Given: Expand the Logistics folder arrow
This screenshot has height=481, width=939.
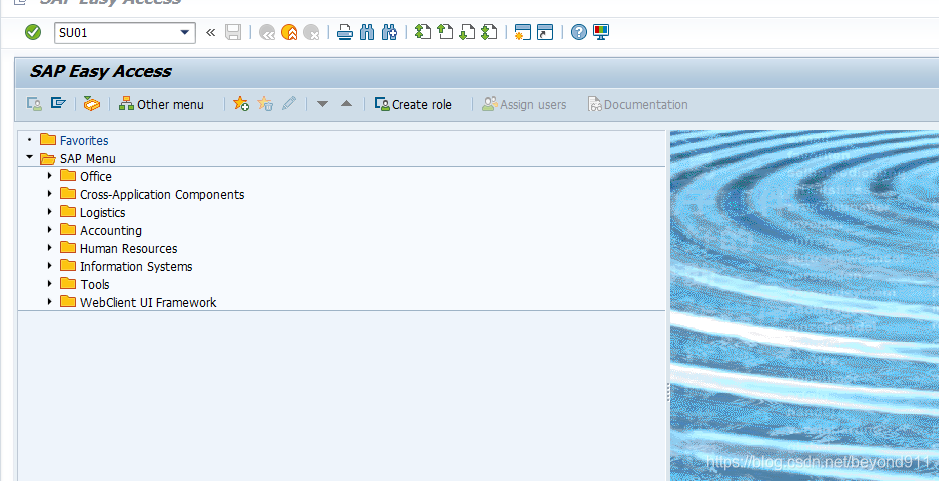Looking at the screenshot, I should pyautogui.click(x=50, y=212).
